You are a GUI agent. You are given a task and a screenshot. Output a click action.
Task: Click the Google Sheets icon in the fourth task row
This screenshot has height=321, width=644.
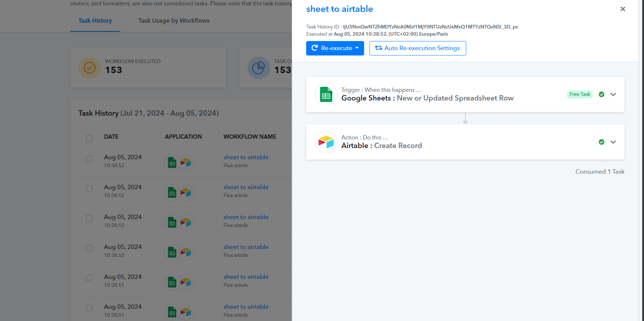click(x=172, y=253)
